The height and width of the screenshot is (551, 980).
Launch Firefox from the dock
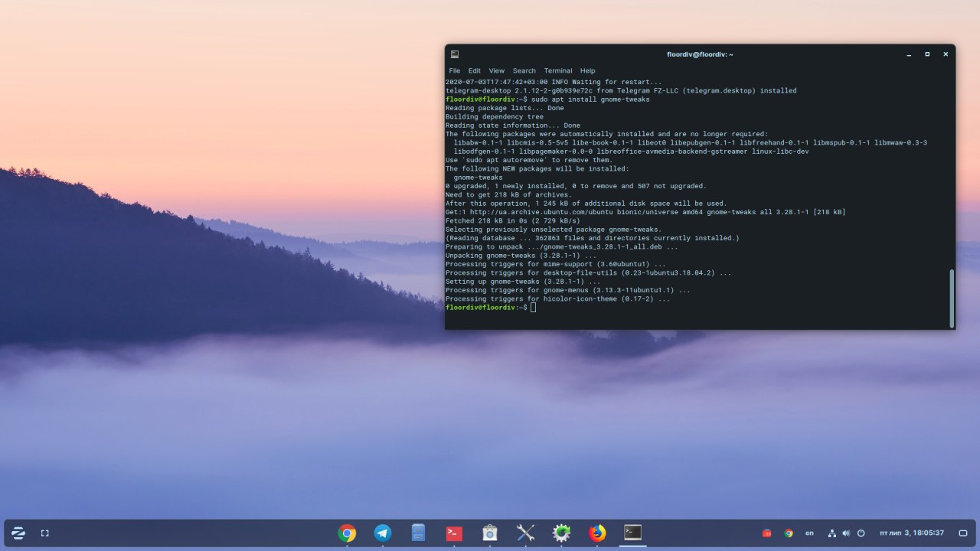(x=597, y=533)
